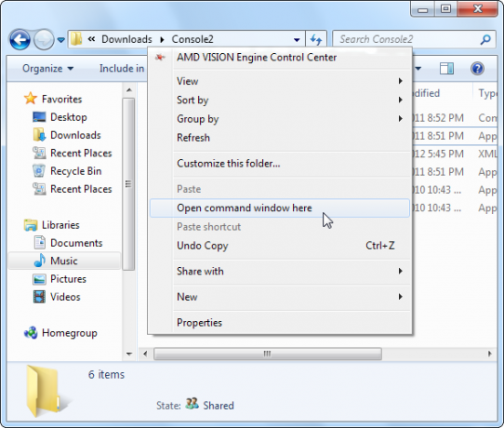Click Downloads in the address breadcrumb
504x428 pixels.
coord(127,39)
